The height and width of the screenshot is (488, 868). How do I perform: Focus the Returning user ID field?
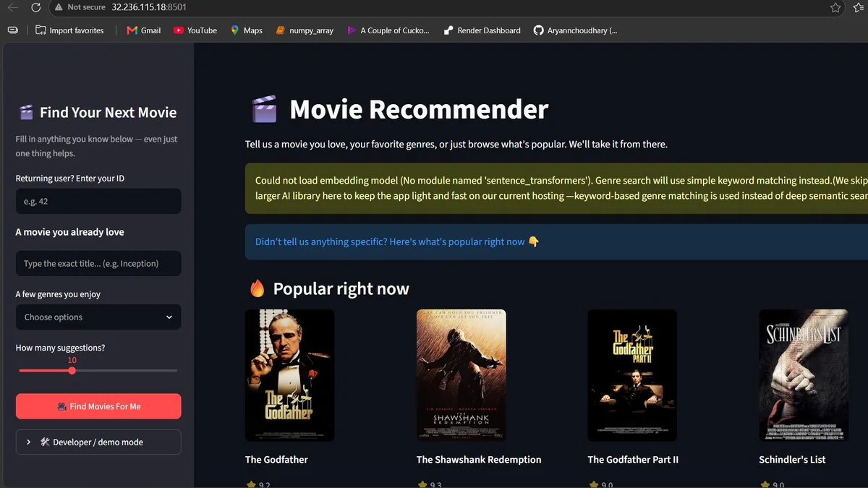pyautogui.click(x=98, y=202)
